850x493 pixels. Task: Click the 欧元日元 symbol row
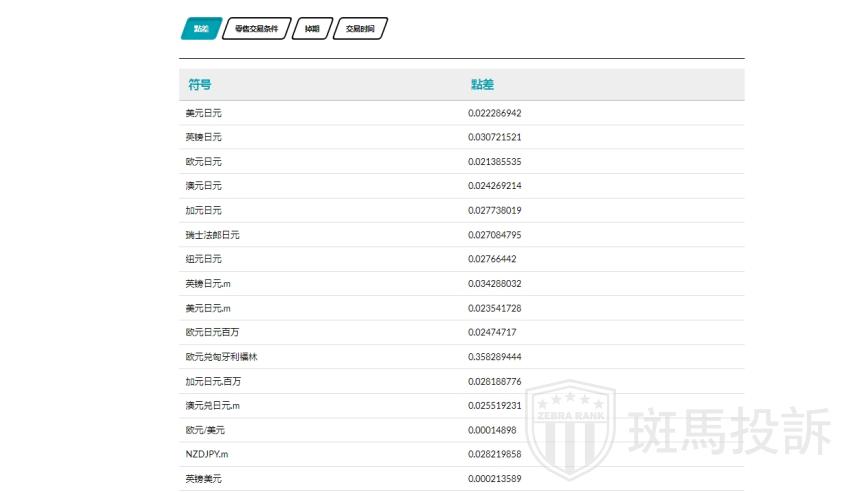tap(203, 162)
